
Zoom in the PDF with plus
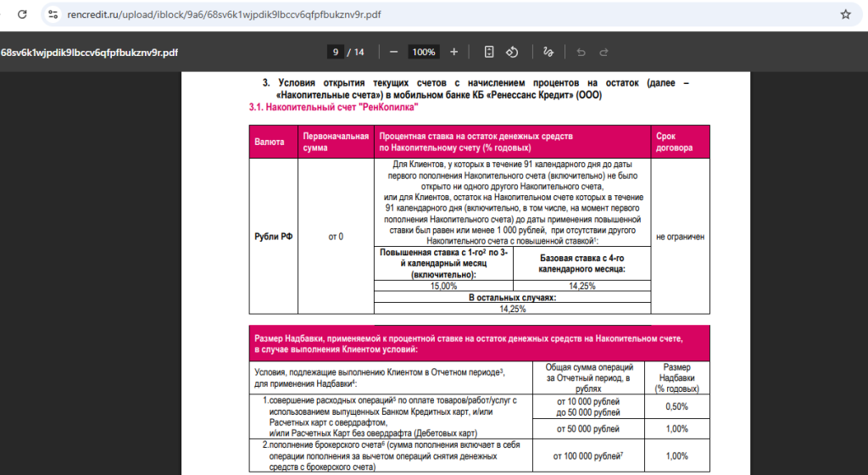(x=453, y=52)
